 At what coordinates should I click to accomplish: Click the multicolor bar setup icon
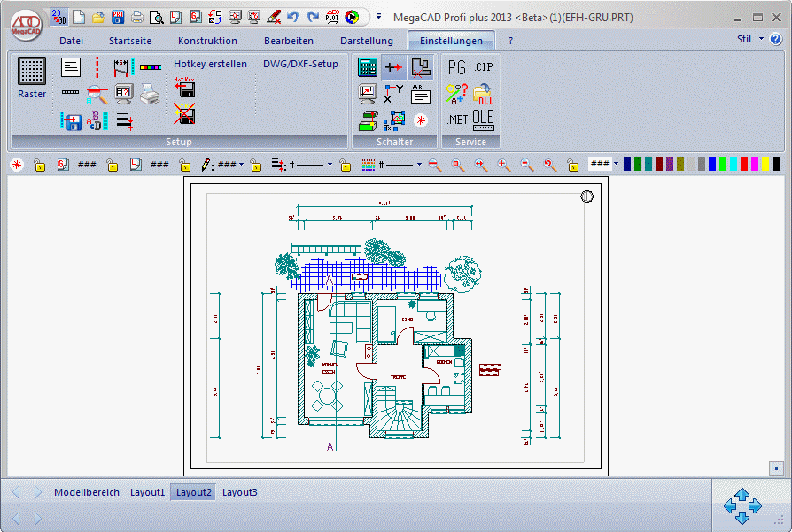tap(151, 66)
